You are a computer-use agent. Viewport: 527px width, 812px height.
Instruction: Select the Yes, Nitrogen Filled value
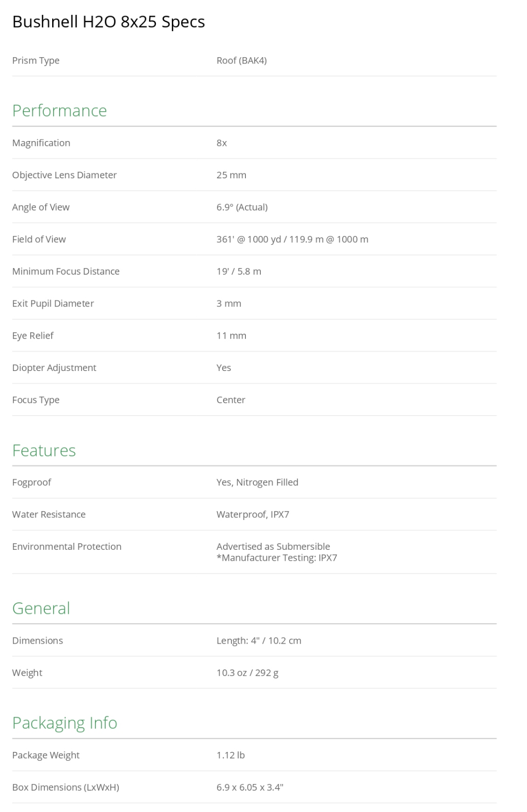(x=257, y=482)
